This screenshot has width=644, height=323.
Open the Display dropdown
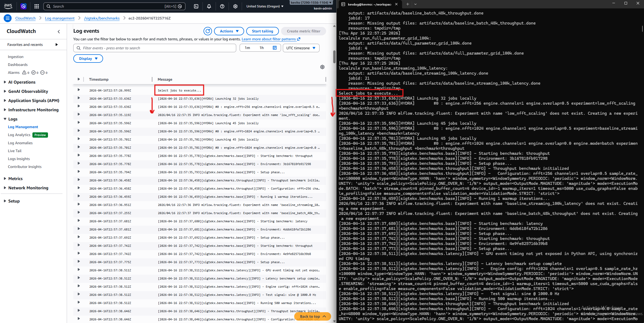pyautogui.click(x=88, y=58)
